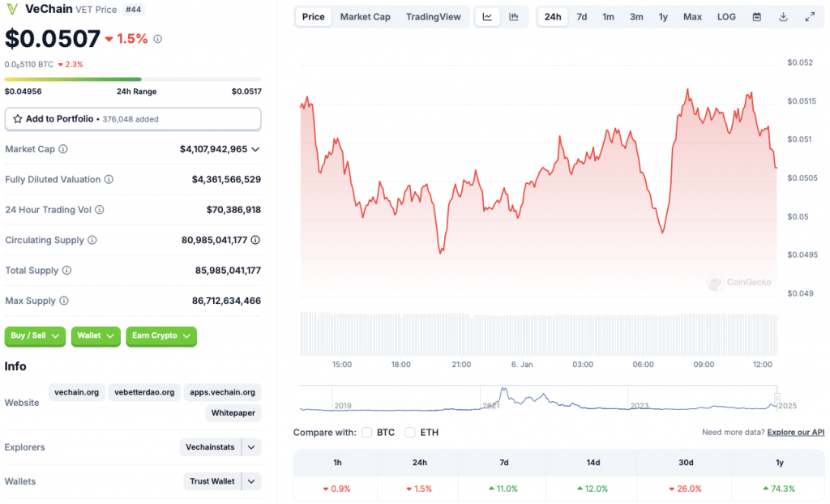Select the 24h time range
The height and width of the screenshot is (504, 830).
553,17
